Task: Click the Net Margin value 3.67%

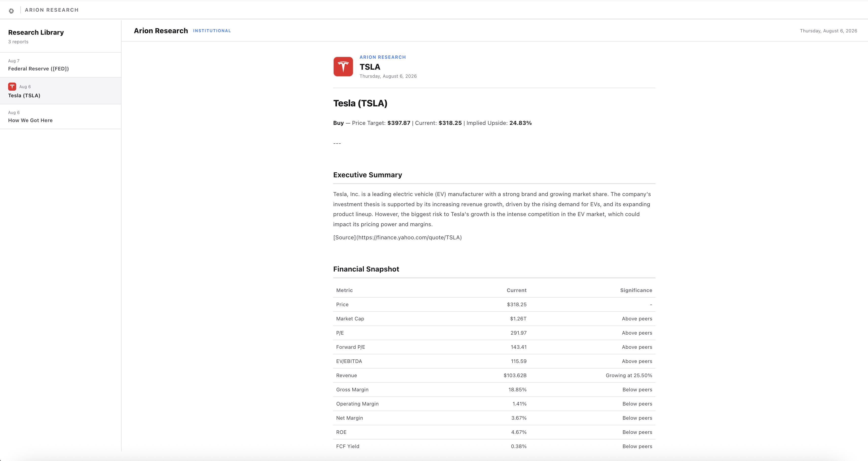Action: pos(519,418)
